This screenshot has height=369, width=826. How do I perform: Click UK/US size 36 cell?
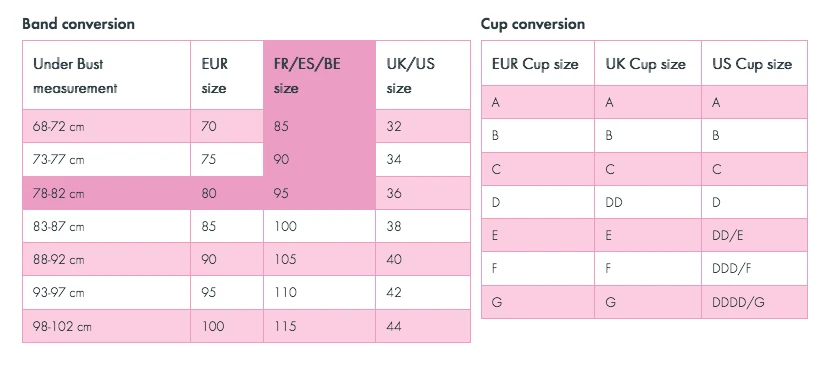coord(423,193)
